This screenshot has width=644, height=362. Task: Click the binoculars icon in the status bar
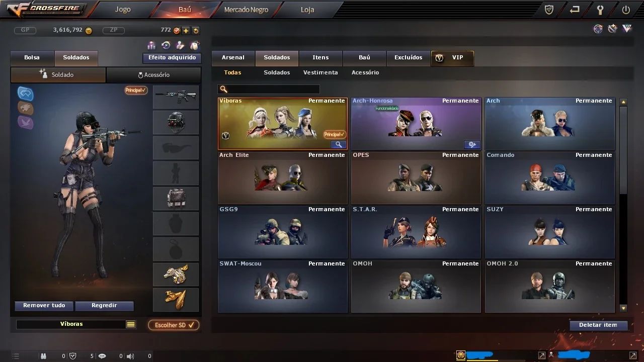[44, 356]
